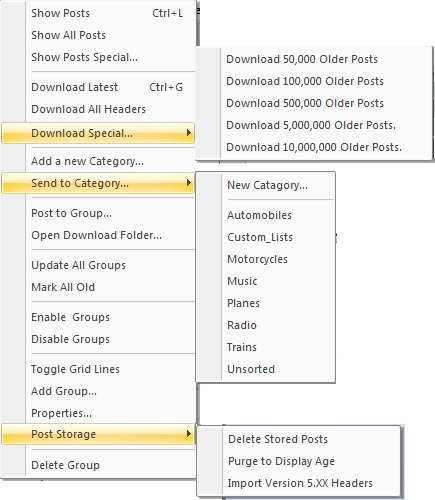Open Show Posts Special dialog
Screen dimensions: 435x500
[x=98, y=57]
